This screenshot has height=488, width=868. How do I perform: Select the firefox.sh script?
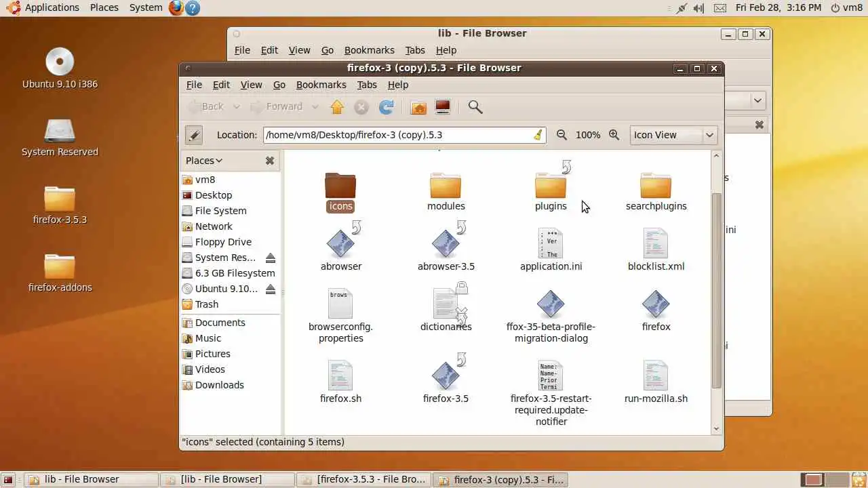point(340,382)
